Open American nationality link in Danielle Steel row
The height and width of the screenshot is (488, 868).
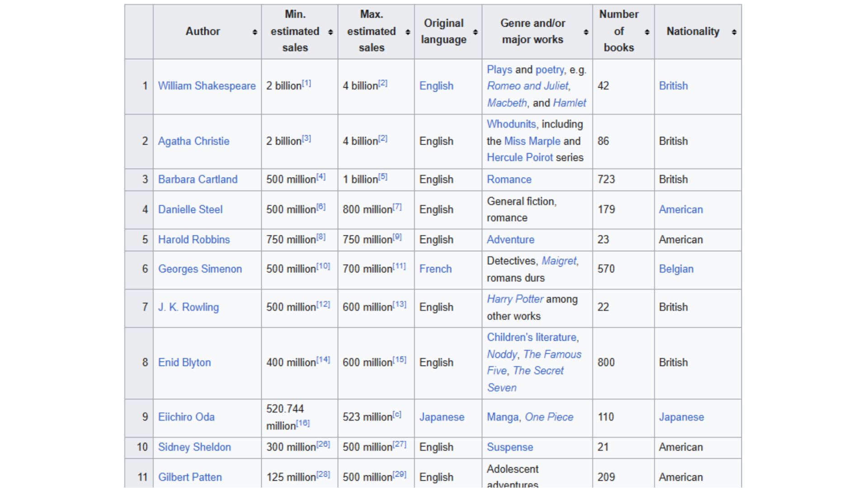pos(681,210)
